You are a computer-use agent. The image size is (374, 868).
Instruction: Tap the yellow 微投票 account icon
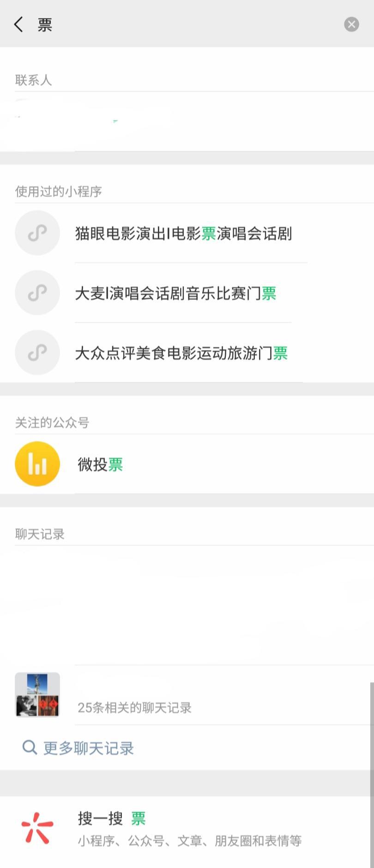(37, 464)
